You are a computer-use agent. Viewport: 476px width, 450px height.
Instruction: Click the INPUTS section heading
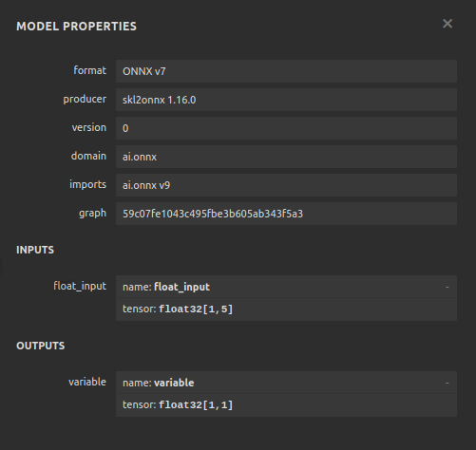point(35,250)
